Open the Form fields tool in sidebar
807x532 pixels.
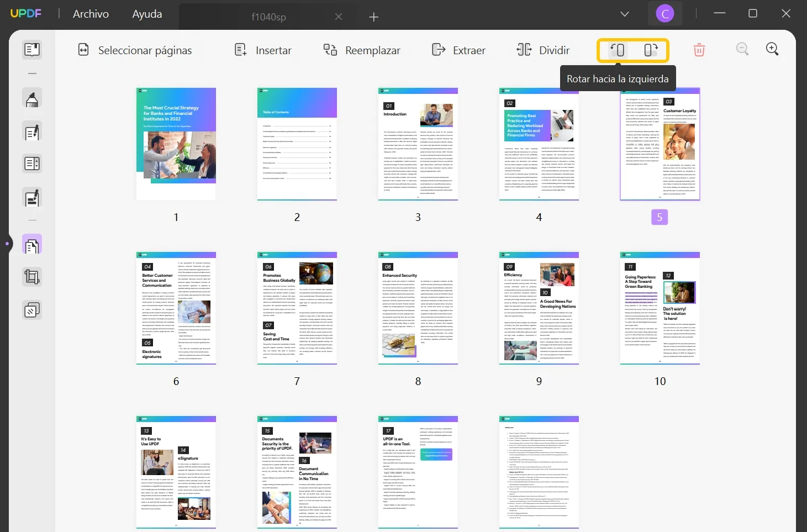[32, 164]
